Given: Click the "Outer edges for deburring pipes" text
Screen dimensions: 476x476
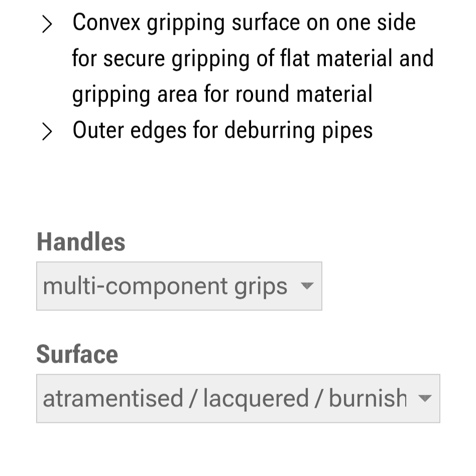Looking at the screenshot, I should point(222,131).
